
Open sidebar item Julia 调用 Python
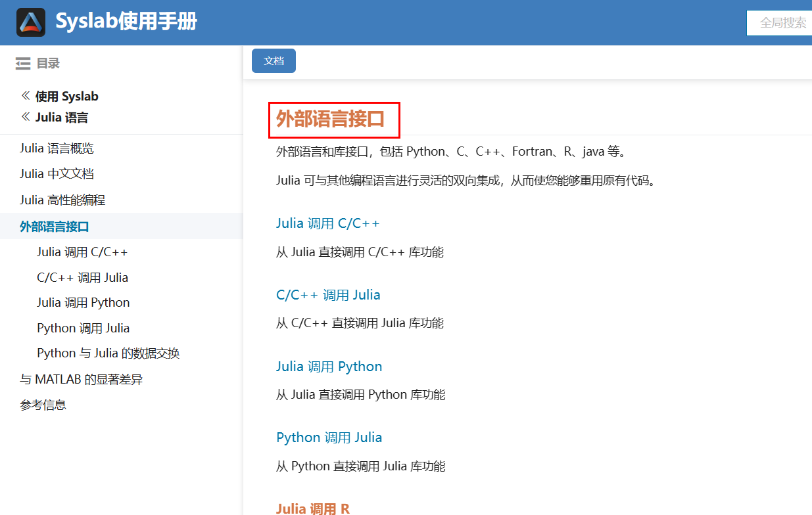[x=84, y=302]
